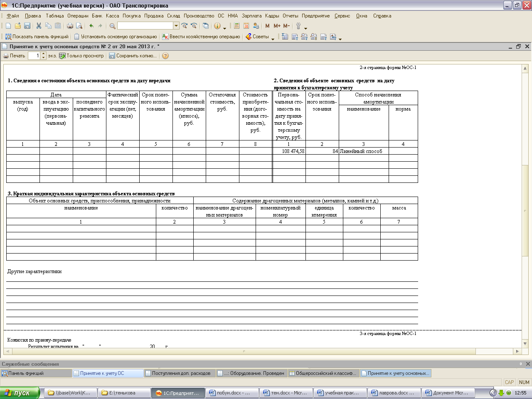The height and width of the screenshot is (399, 532).
Task: Switch to Поступления доп. расходов tab
Action: (x=180, y=373)
